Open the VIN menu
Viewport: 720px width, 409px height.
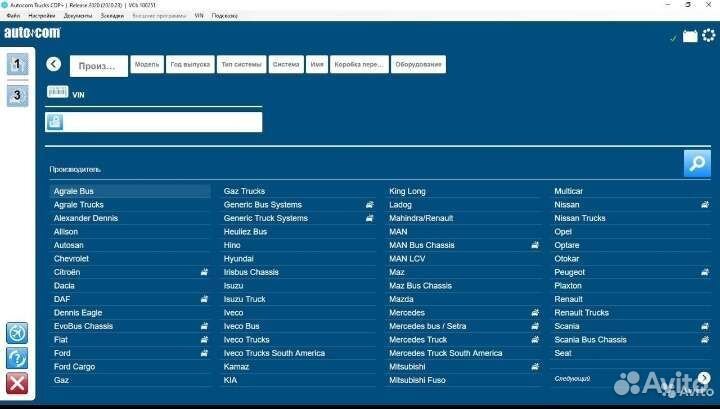point(199,16)
